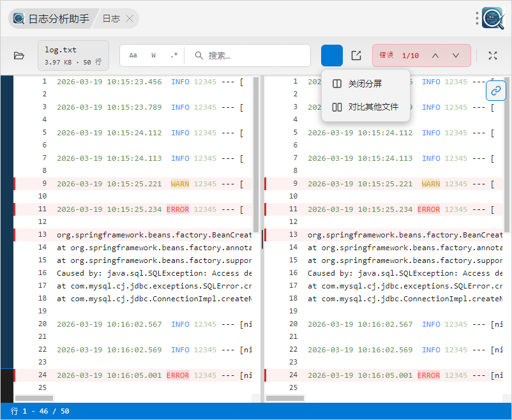
Task: Close the 日志 tab
Action: [130, 19]
